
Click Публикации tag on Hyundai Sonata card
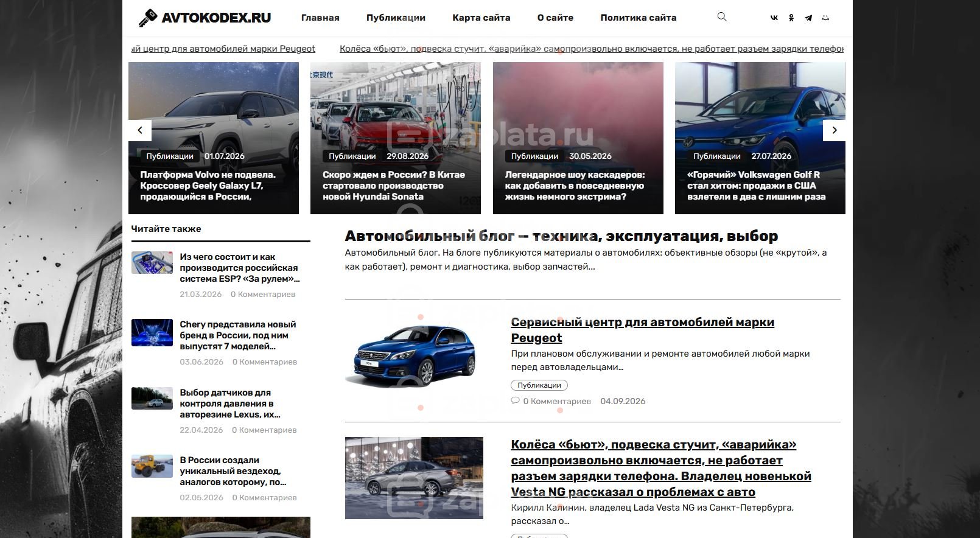point(352,156)
